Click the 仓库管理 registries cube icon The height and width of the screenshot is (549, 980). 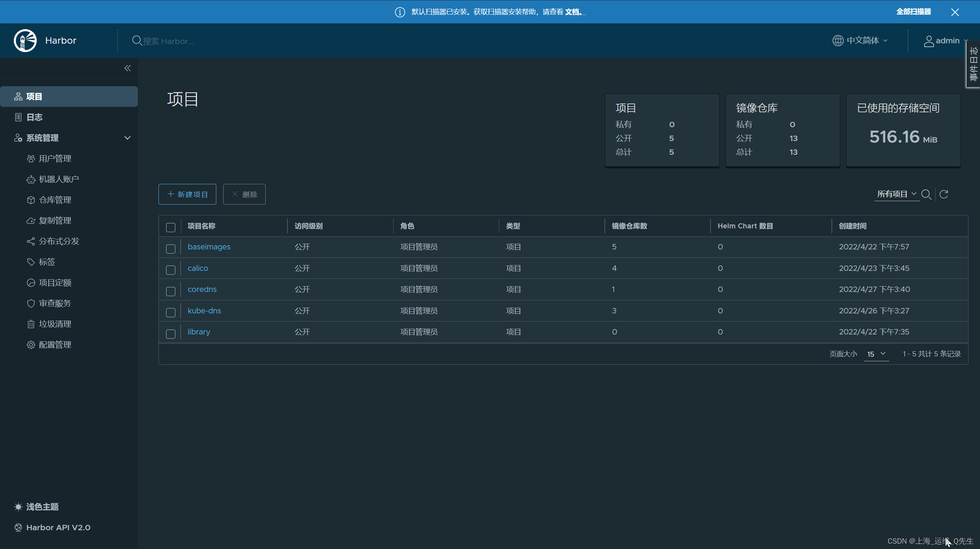[31, 200]
